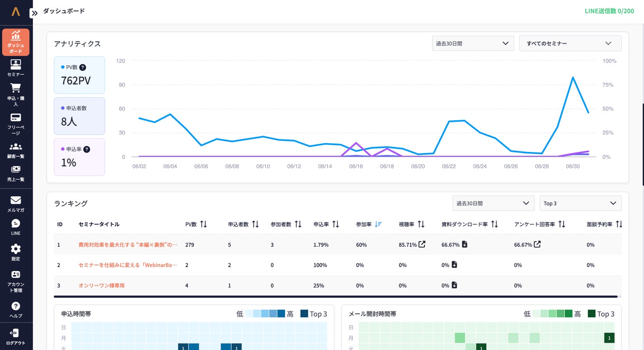Viewport: 644px width, 350px height.
Task: Open the アナリティクス 過去30日間 dropdown
Action: [473, 43]
